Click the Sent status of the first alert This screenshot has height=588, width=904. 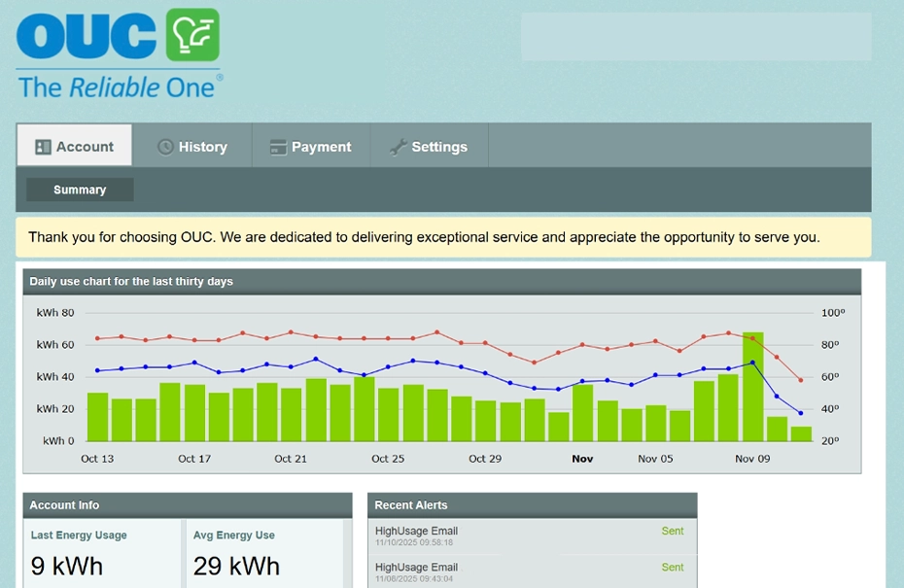click(x=672, y=531)
